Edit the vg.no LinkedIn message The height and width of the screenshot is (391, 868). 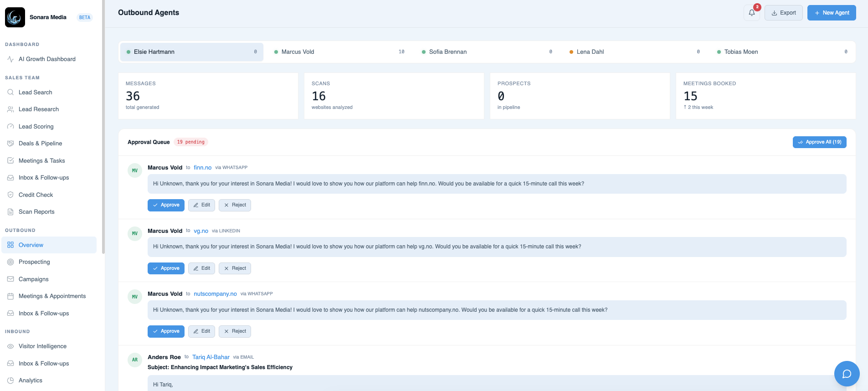click(x=201, y=268)
